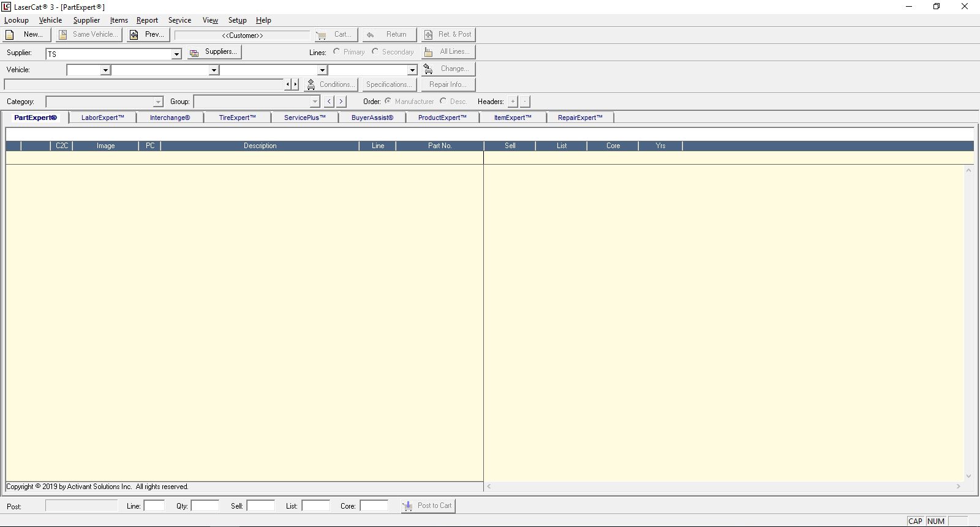Expand the fourth Vehicle dropdown

[412, 70]
